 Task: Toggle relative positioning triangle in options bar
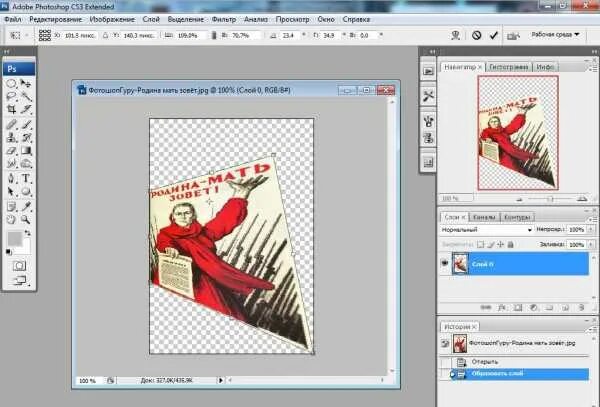tap(106, 35)
